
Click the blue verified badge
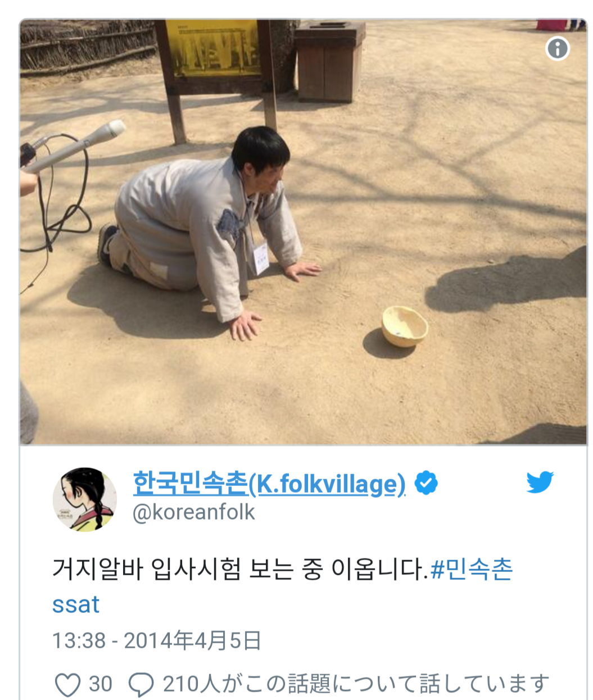pos(426,483)
